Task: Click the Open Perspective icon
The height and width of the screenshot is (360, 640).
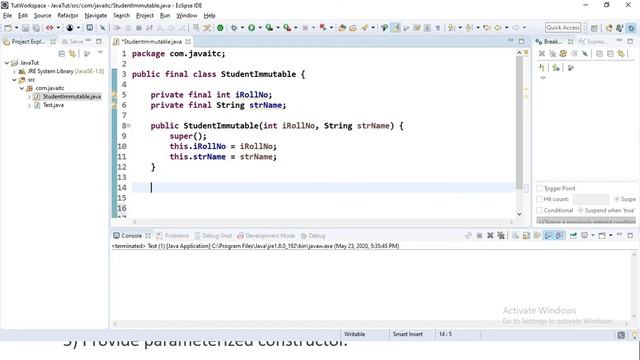Action: click(594, 28)
